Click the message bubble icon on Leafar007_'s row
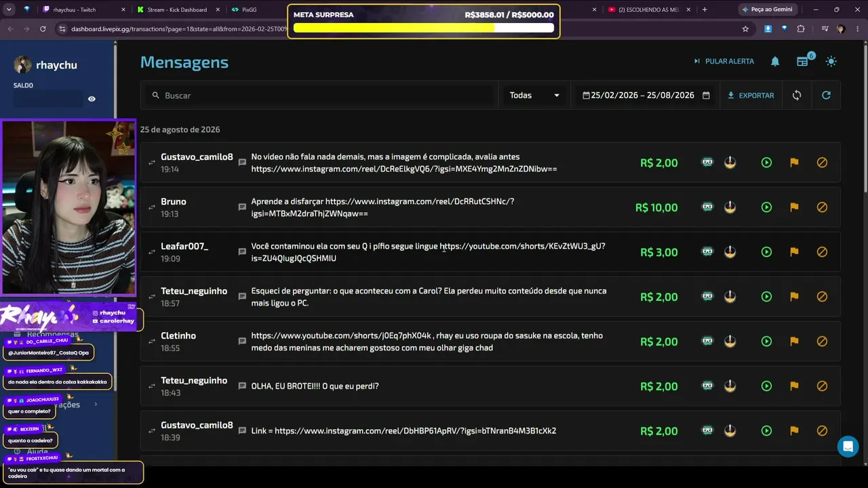Image resolution: width=868 pixels, height=488 pixels. click(242, 252)
